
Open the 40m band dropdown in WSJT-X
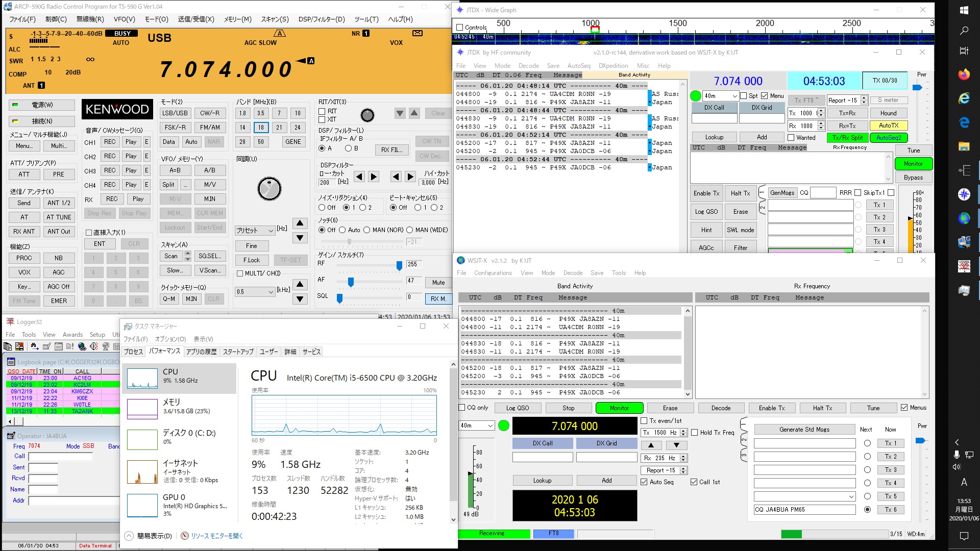coord(477,425)
